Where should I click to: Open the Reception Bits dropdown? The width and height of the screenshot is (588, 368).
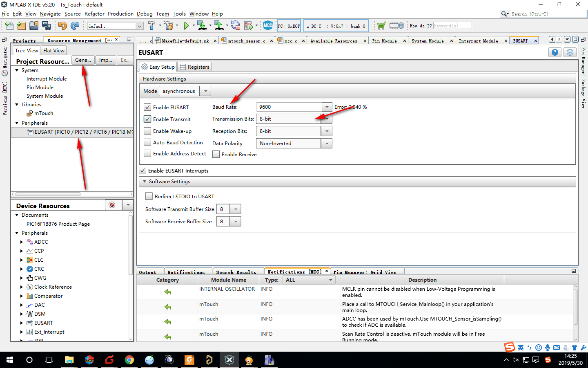pyautogui.click(x=327, y=131)
